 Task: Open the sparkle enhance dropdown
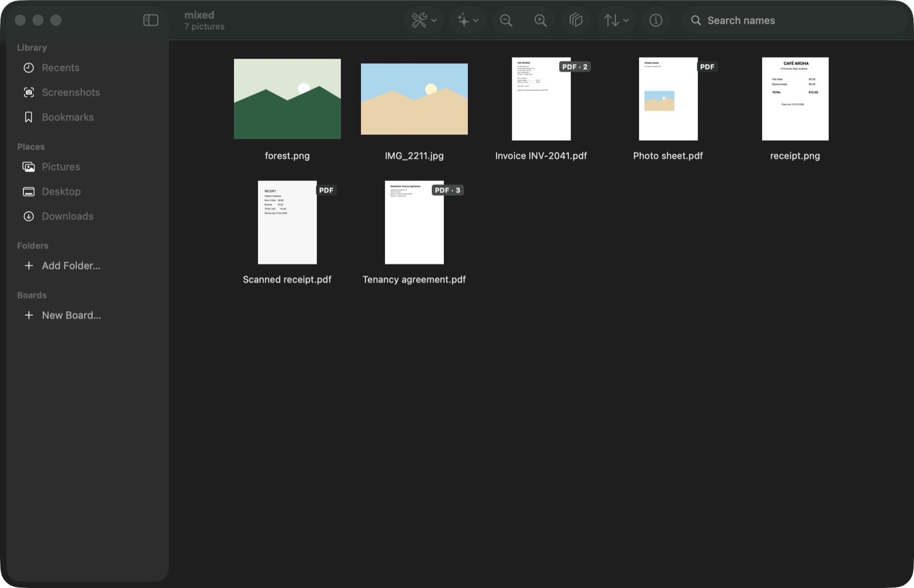pyautogui.click(x=468, y=21)
